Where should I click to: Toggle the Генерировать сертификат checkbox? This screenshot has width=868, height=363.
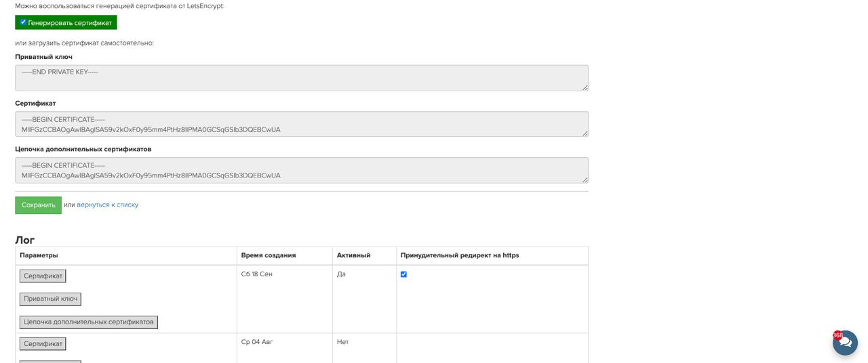(23, 22)
